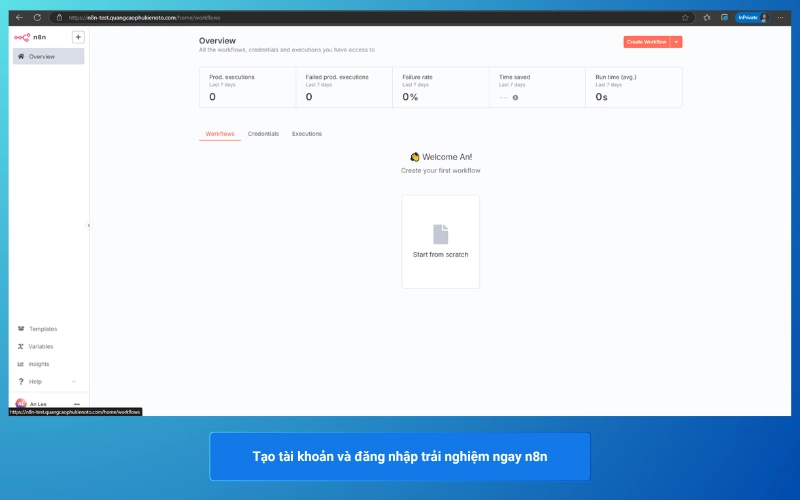Screen dimensions: 800x500
Task: Reload the page with the refresh icon
Action: (37, 17)
